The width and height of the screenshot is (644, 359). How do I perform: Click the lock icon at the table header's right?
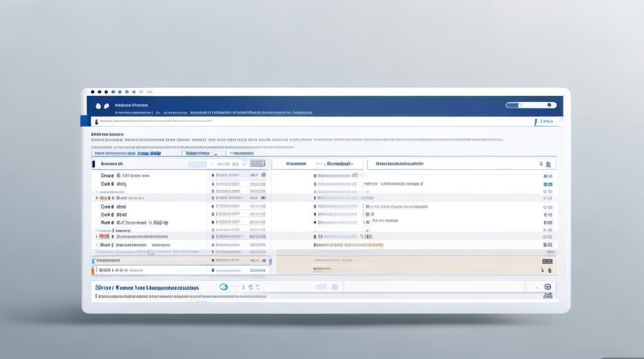(549, 164)
